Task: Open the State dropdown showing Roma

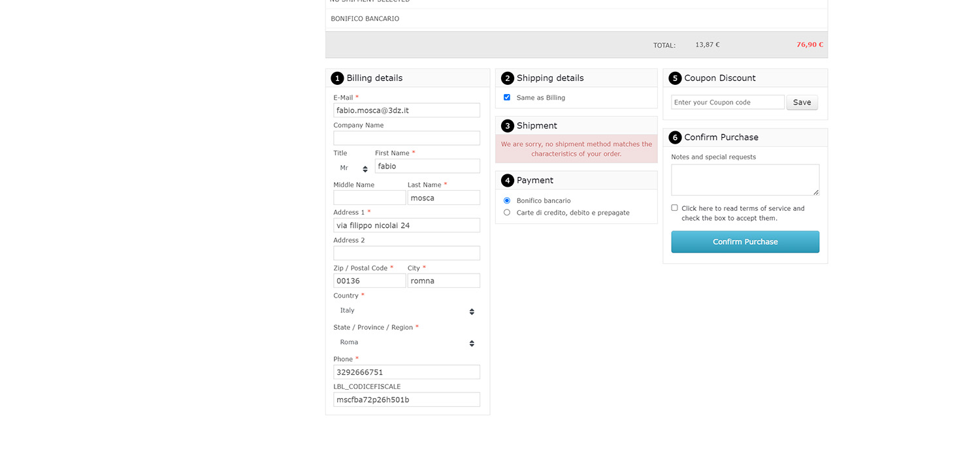Action: coord(406,343)
